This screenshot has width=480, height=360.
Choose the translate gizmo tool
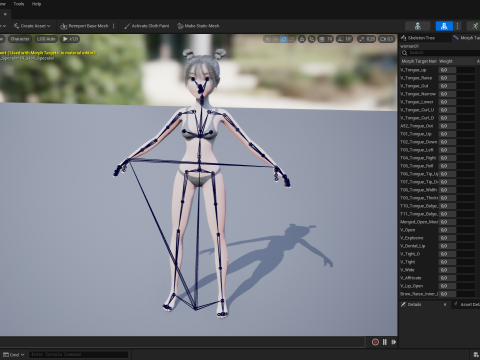[x=276, y=39]
